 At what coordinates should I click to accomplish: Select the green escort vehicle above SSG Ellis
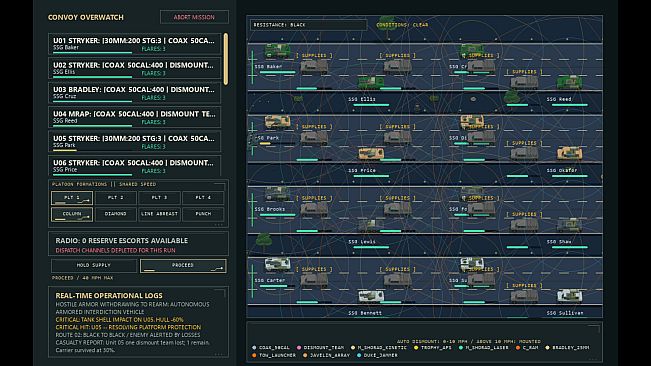click(x=371, y=82)
